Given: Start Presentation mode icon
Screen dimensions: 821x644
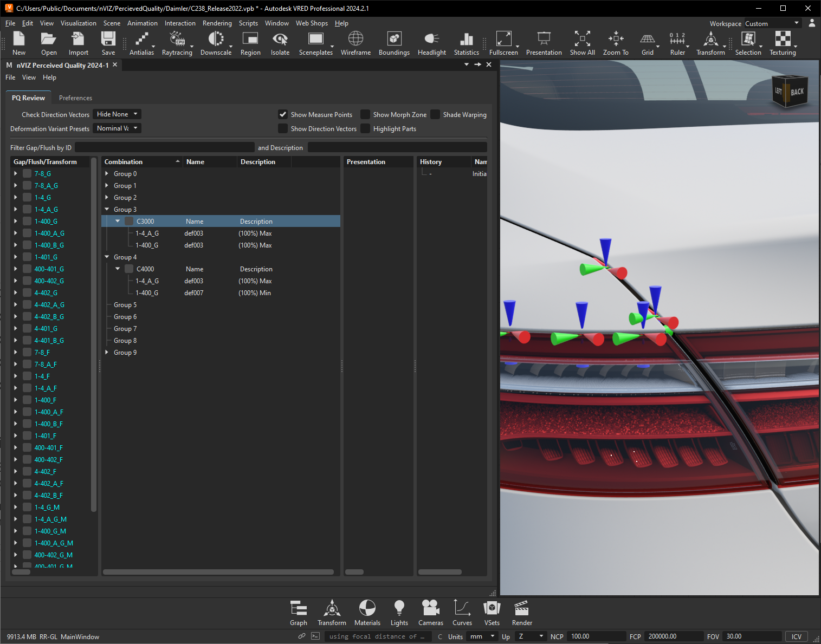Looking at the screenshot, I should click(x=544, y=43).
